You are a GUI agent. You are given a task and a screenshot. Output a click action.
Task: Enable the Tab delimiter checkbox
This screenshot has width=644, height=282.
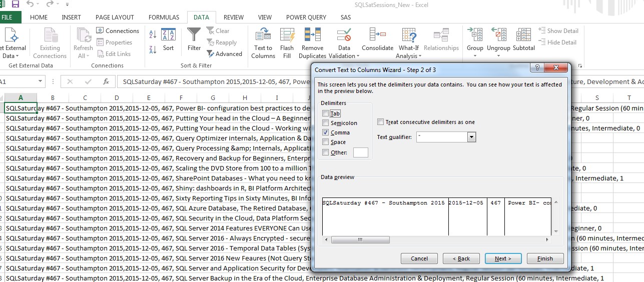pos(326,113)
